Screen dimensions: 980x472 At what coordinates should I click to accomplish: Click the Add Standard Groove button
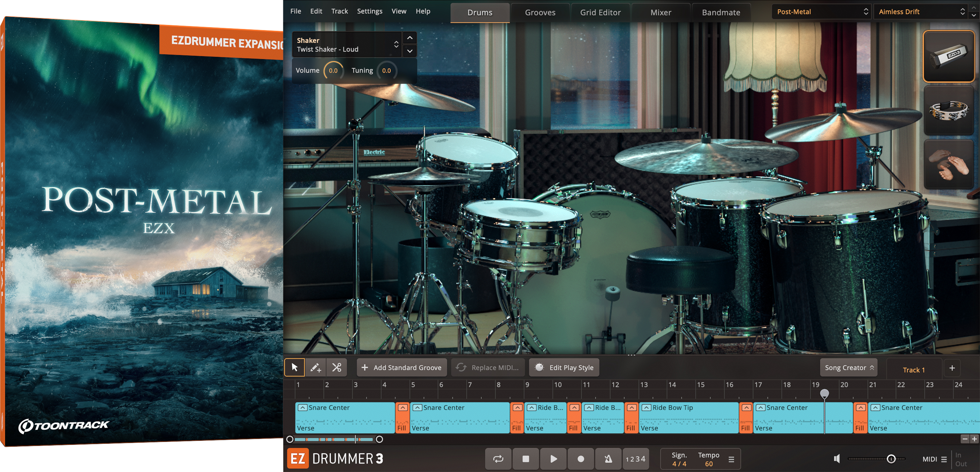tap(401, 367)
